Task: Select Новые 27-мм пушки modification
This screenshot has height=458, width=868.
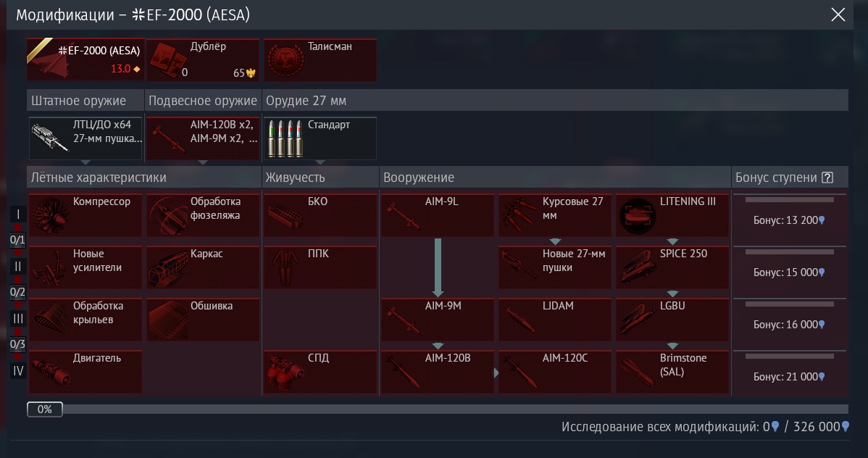Action: [x=555, y=267]
